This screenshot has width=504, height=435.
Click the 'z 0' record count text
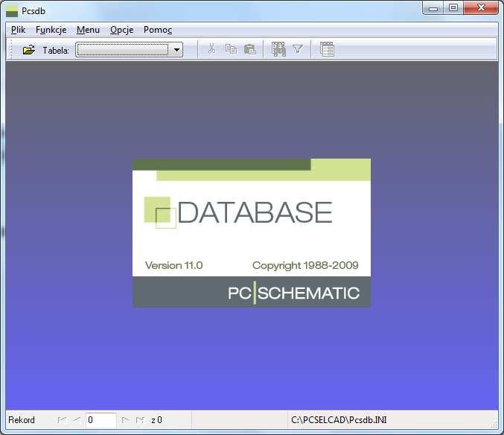pos(156,420)
